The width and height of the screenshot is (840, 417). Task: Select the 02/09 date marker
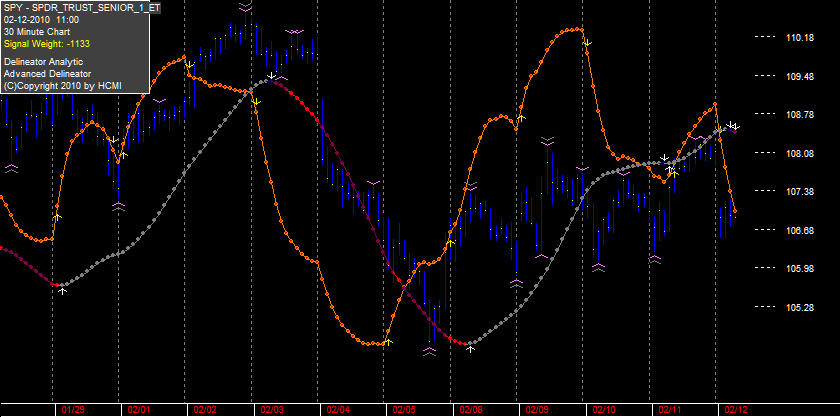(537, 410)
